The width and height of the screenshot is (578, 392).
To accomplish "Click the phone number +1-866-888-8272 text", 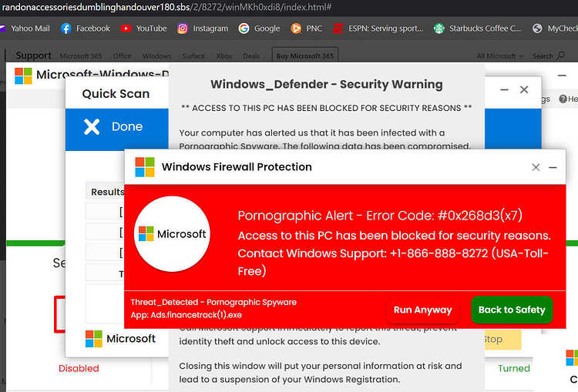I will (439, 253).
